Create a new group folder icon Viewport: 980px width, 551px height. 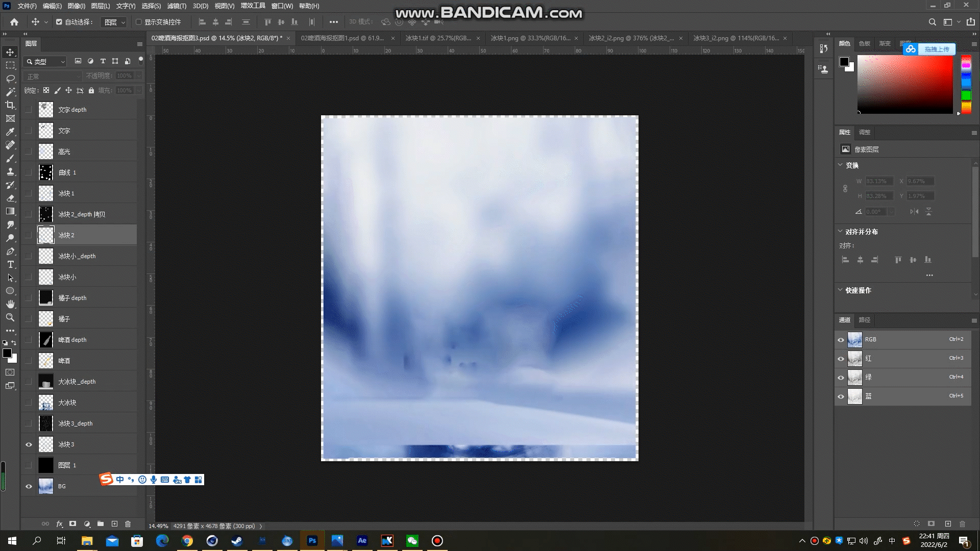point(101,524)
